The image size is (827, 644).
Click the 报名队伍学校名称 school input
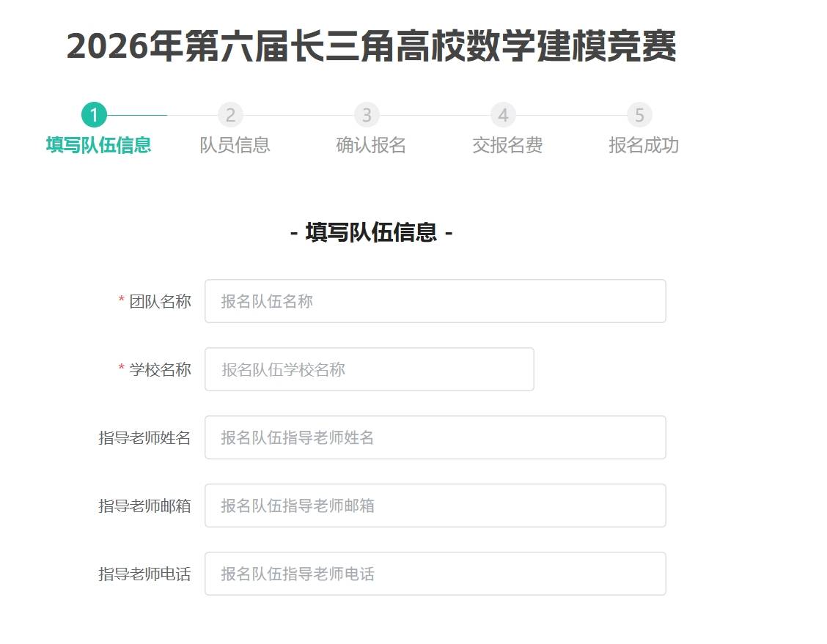tap(369, 369)
